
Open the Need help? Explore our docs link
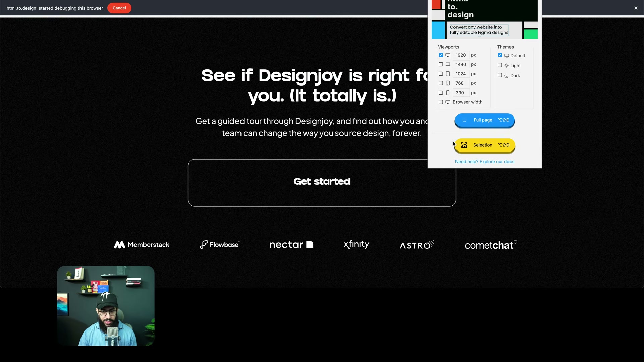click(484, 162)
